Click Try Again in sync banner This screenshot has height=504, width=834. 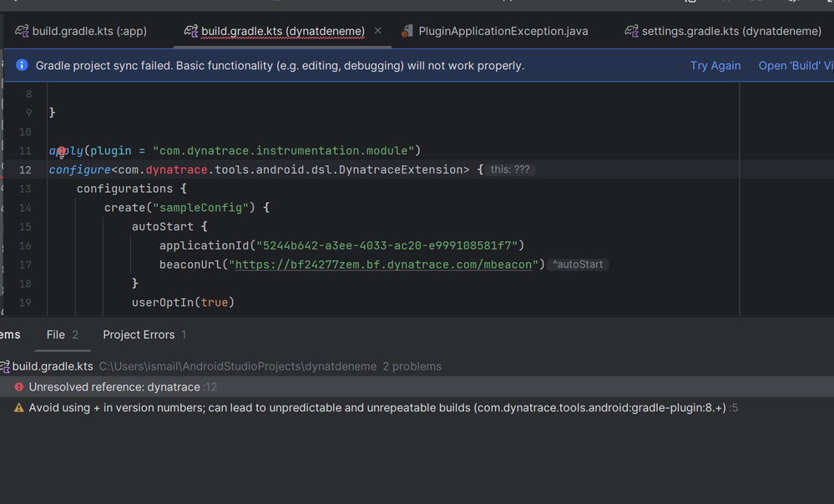click(715, 65)
